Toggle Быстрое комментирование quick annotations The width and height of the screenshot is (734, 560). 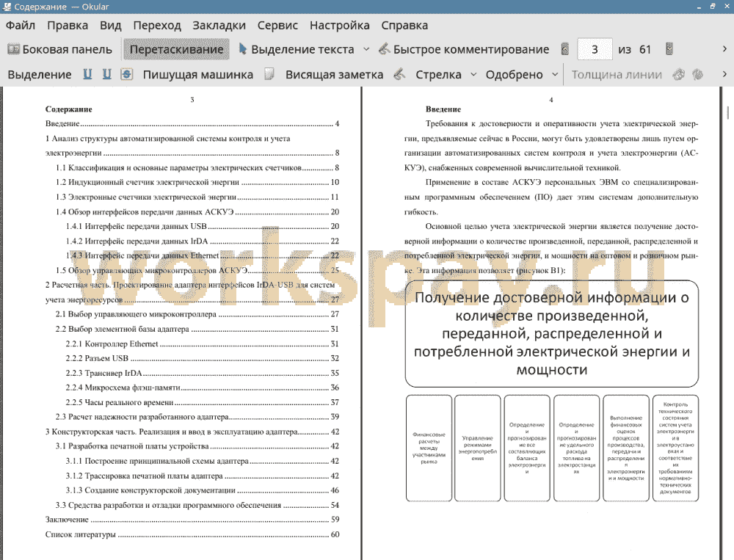(x=464, y=49)
